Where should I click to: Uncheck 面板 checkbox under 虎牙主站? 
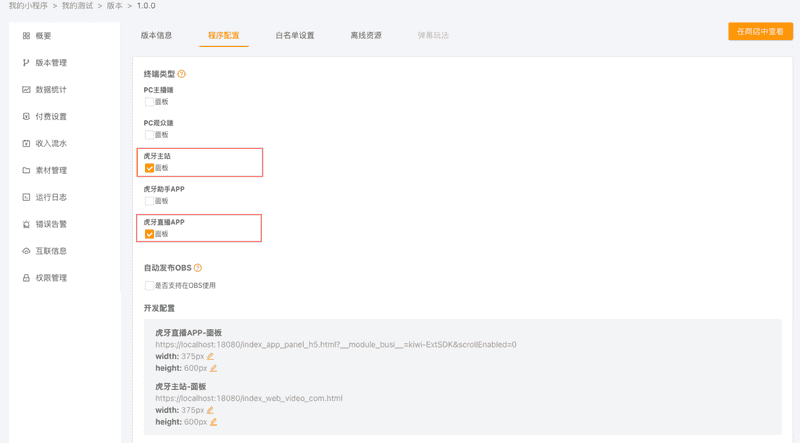(x=149, y=168)
